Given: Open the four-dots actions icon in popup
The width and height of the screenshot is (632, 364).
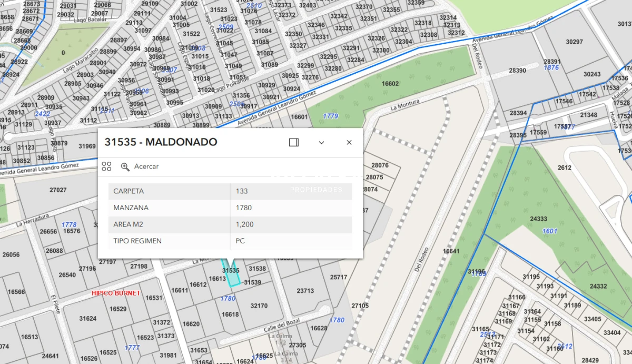Looking at the screenshot, I should 106,166.
